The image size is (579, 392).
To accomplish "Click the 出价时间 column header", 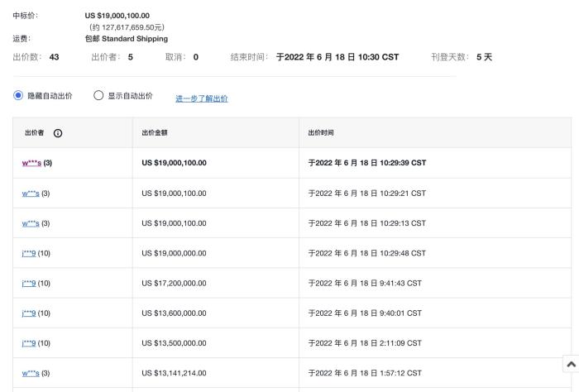I will 321,133.
